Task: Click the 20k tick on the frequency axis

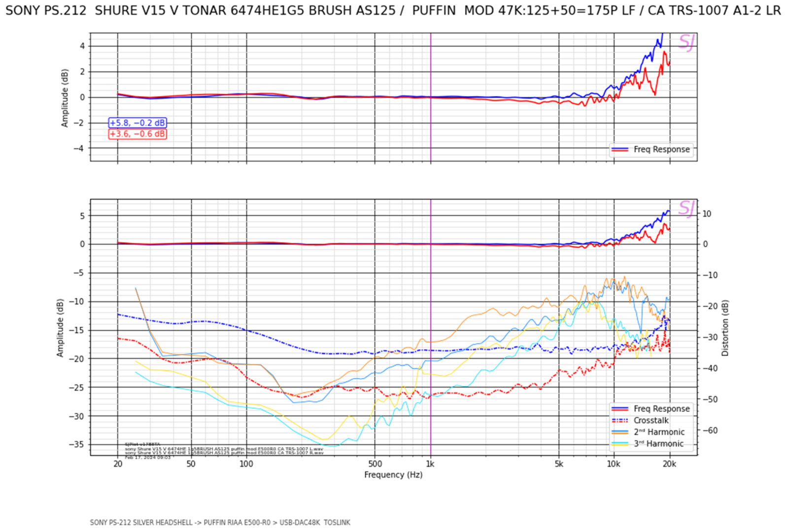Action: 669,464
